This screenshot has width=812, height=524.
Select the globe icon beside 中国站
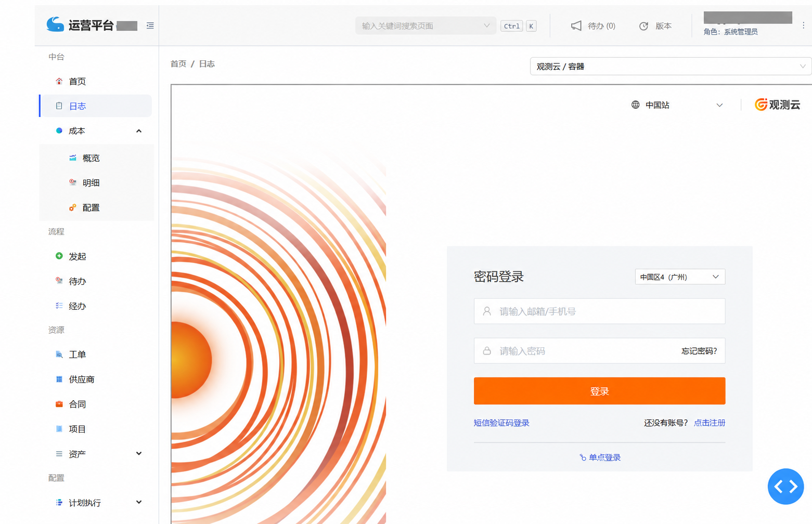(x=635, y=105)
